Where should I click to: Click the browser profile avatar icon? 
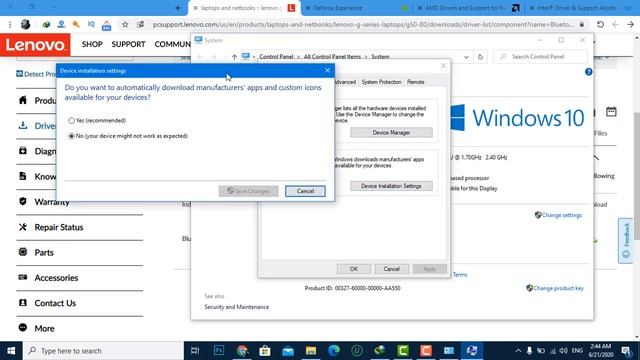point(25,24)
